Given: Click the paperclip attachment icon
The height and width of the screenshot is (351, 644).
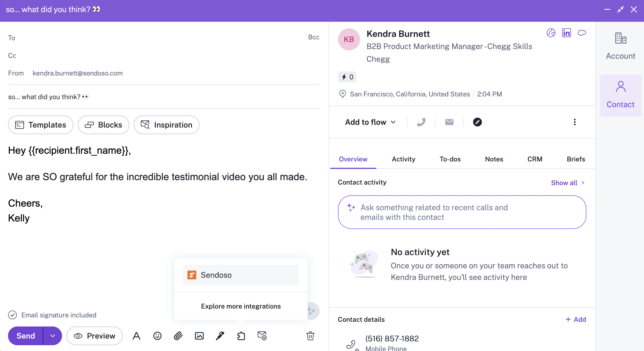Looking at the screenshot, I should click(178, 336).
